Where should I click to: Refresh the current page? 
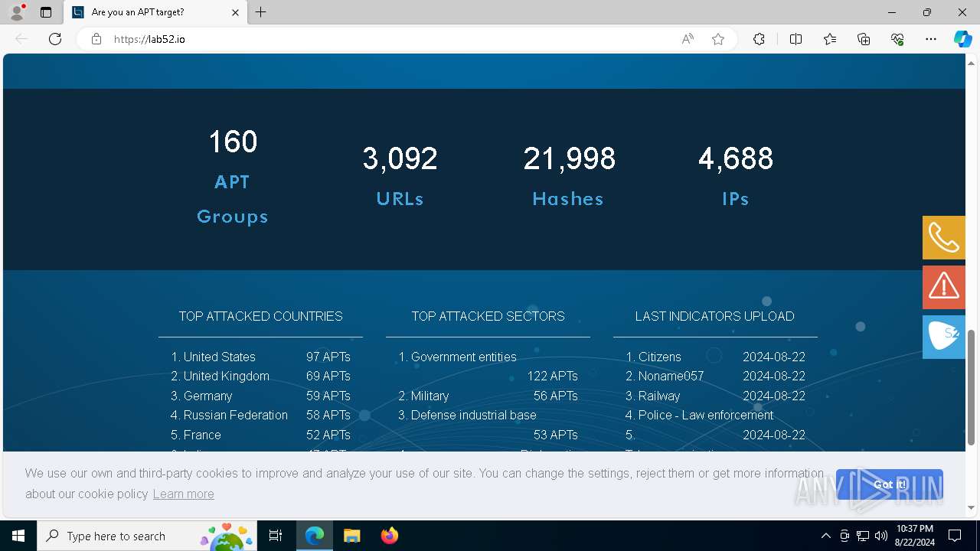point(55,39)
